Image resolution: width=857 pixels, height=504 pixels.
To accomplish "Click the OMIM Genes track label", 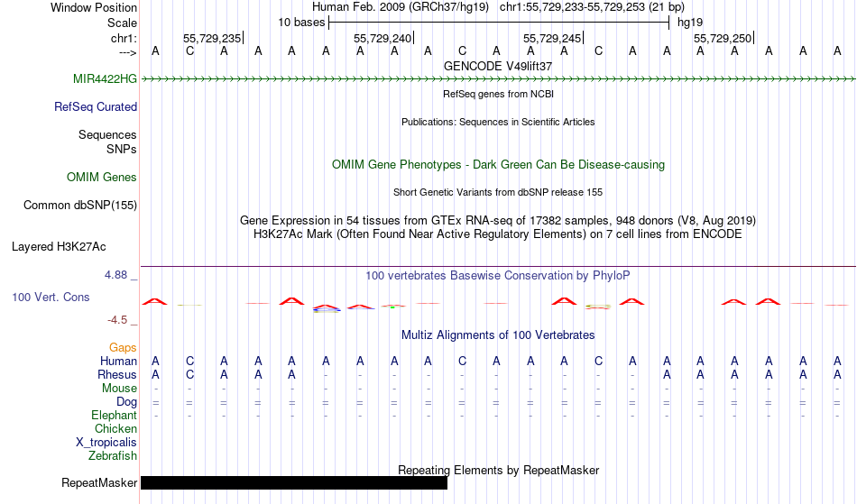I will [102, 178].
